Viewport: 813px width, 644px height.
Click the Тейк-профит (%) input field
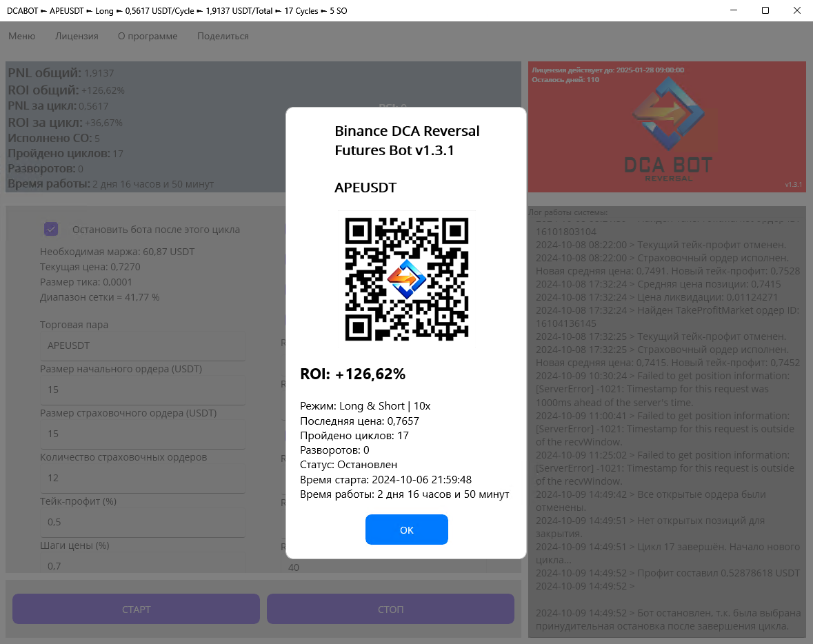point(143,522)
